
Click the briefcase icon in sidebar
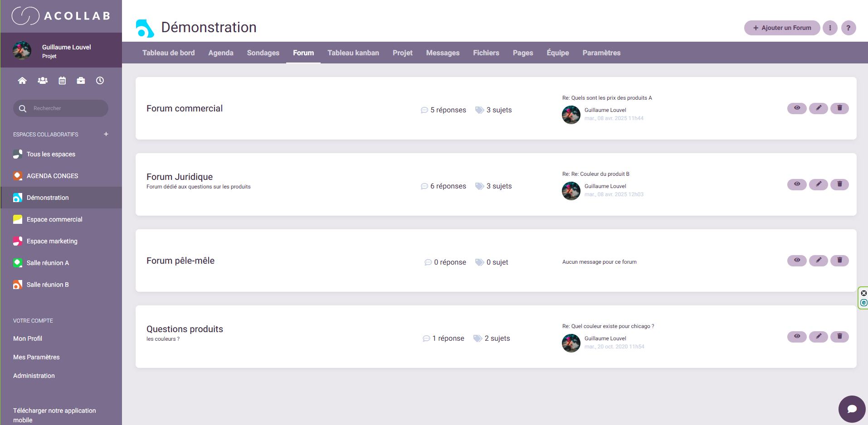click(81, 81)
